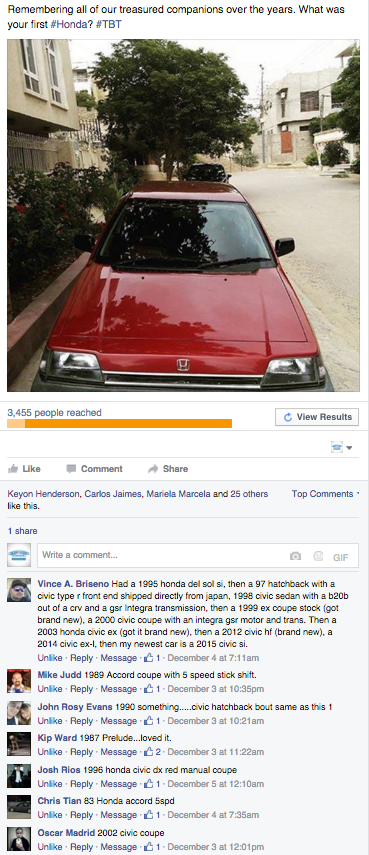This screenshot has width=369, height=855.
Task: Unlike Oscar Madrid's comment
Action: (50, 847)
